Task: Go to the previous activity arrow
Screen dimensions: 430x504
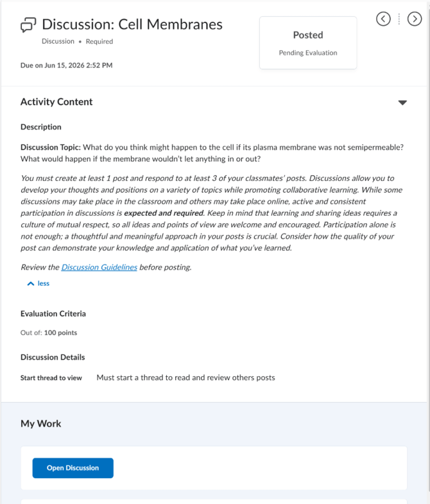Action: tap(383, 19)
